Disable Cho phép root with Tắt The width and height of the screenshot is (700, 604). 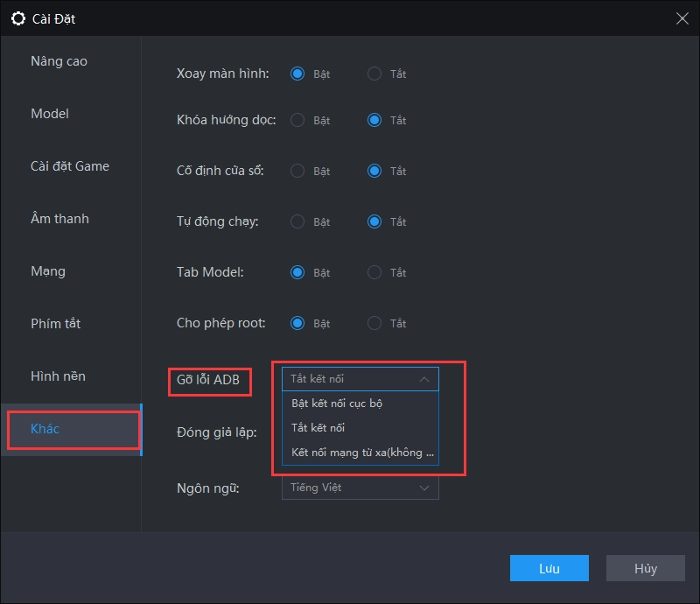(x=374, y=323)
